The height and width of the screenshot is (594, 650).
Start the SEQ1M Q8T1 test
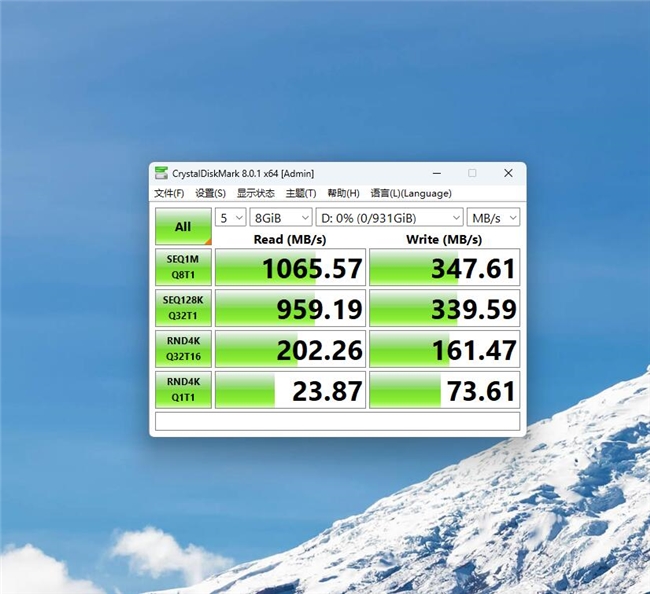click(183, 267)
